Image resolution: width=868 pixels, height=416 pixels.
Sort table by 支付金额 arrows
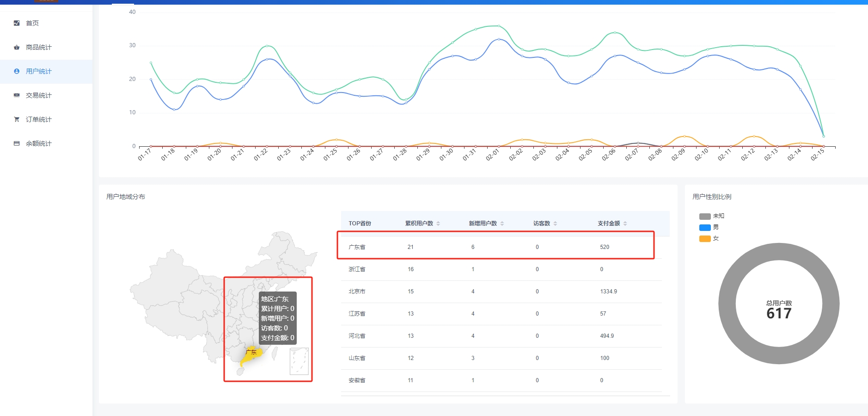click(625, 224)
